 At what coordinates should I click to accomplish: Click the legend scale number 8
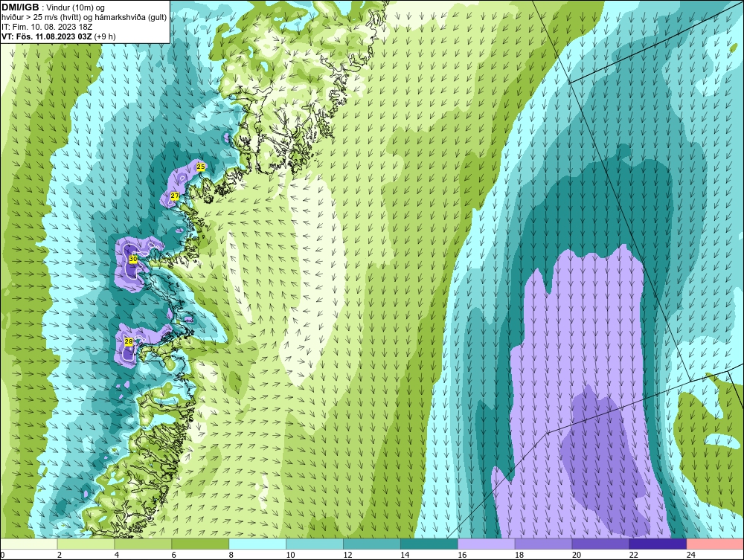coord(231,555)
